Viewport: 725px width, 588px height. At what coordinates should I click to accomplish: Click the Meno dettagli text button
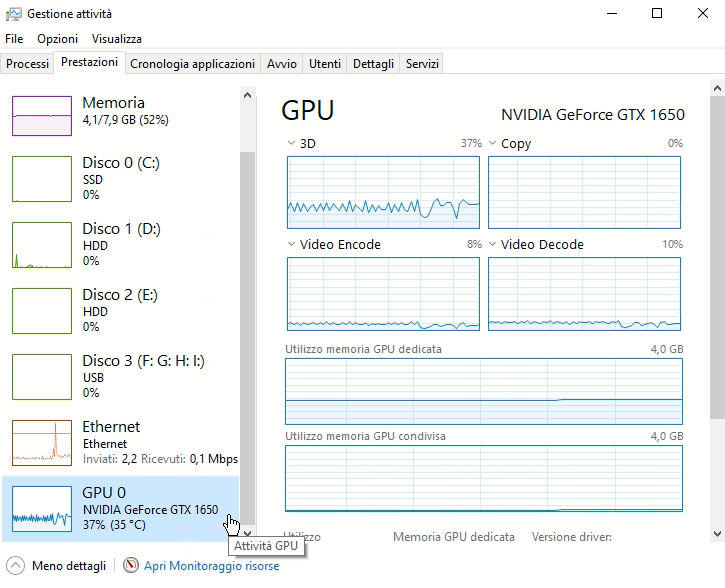(69, 566)
